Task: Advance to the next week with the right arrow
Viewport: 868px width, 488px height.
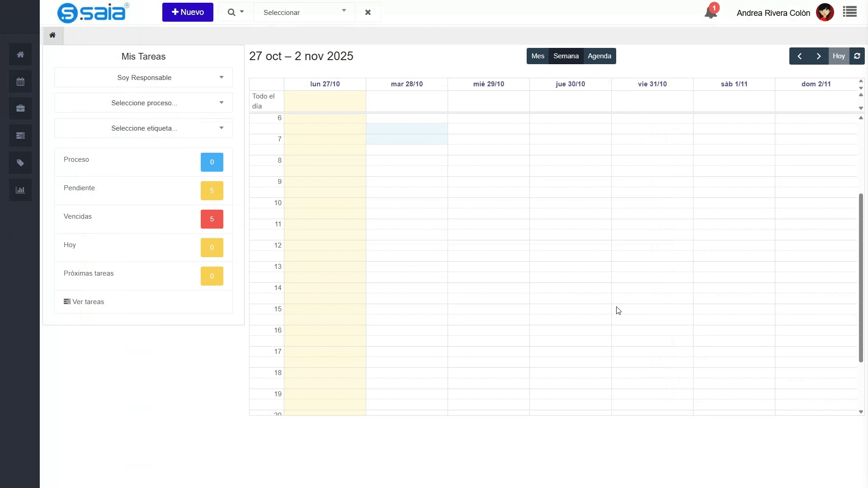Action: (818, 56)
